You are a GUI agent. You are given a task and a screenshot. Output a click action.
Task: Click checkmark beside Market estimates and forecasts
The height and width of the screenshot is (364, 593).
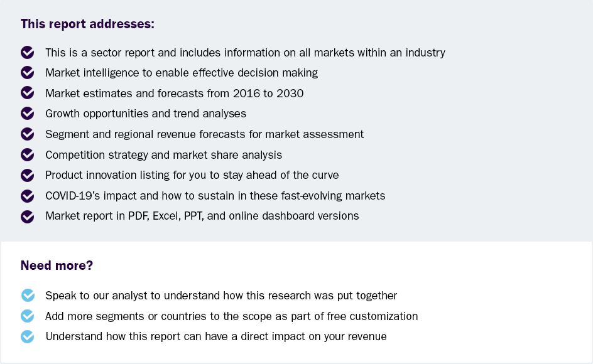click(28, 94)
